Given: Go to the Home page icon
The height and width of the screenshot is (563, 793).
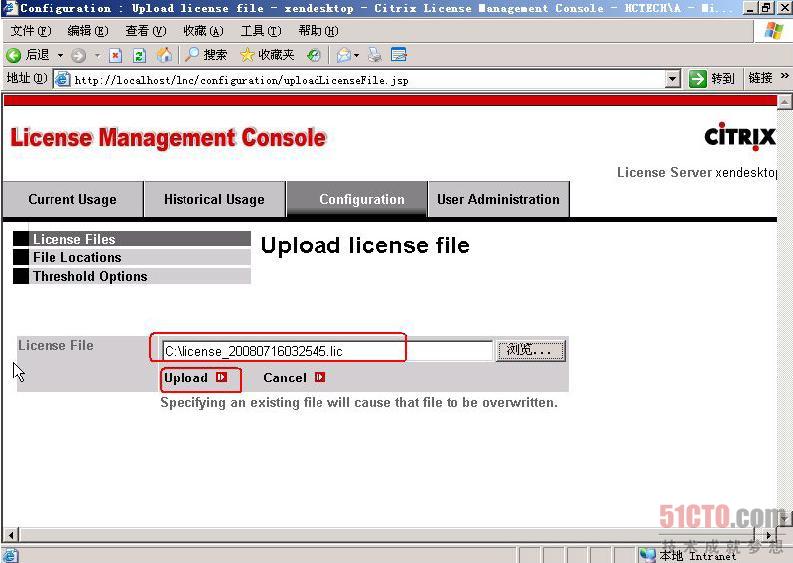Looking at the screenshot, I should tap(164, 55).
